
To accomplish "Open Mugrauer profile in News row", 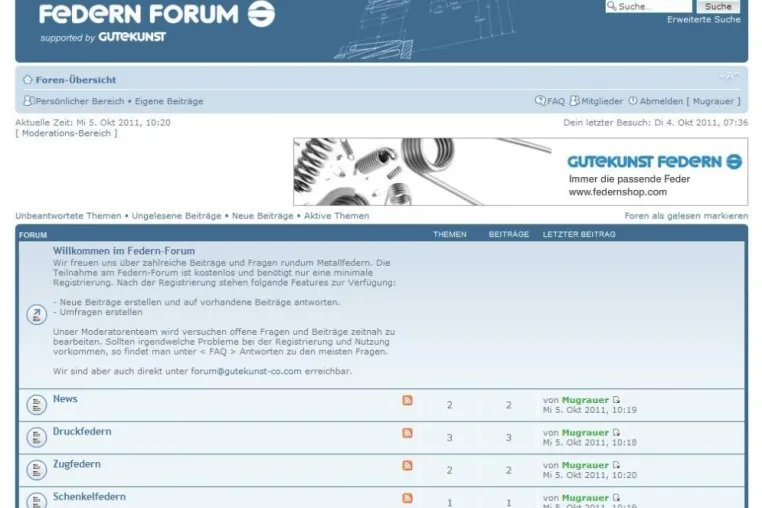I will click(585, 400).
